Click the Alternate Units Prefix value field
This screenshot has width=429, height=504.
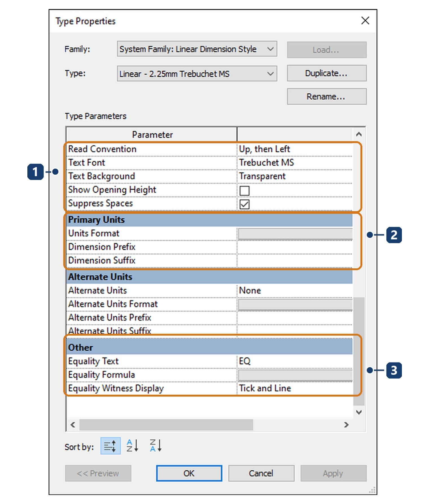tap(295, 317)
